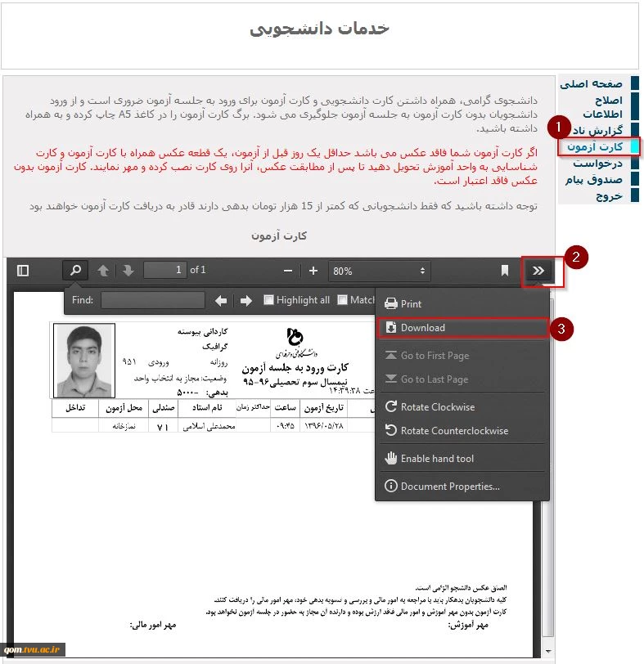Click the محمدعلی اسلامی professor name cell

tap(209, 427)
